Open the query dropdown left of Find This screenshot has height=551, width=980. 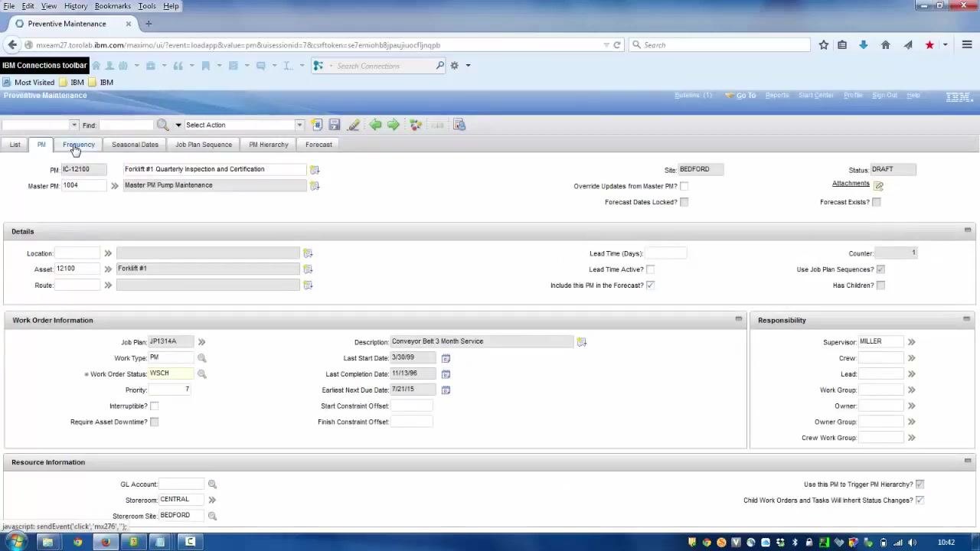pyautogui.click(x=73, y=125)
